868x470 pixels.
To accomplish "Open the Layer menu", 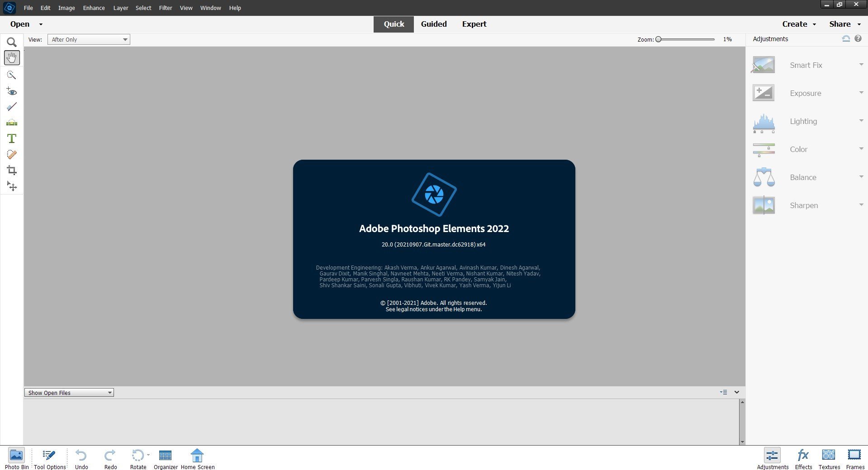I will tap(120, 8).
